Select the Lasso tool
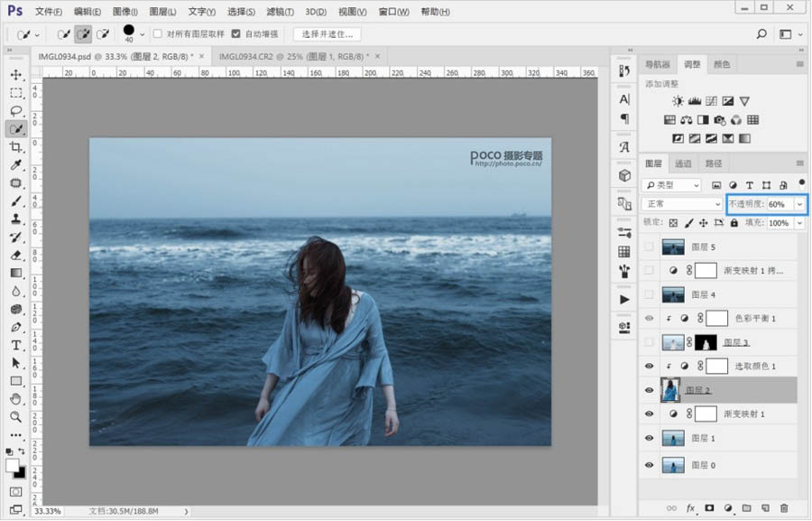The width and height of the screenshot is (812, 521). pos(16,111)
